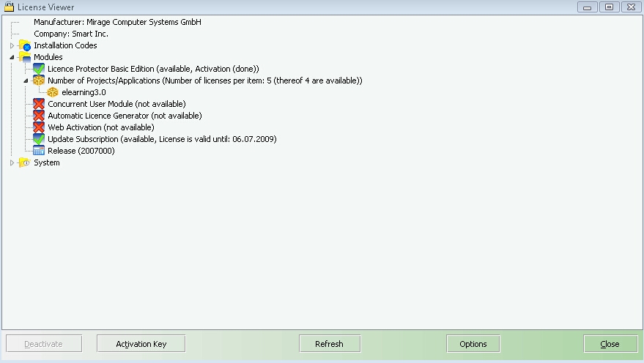Click the License Viewer lock icon in title bar
Image resolution: width=644 pixels, height=363 pixels.
9,7
